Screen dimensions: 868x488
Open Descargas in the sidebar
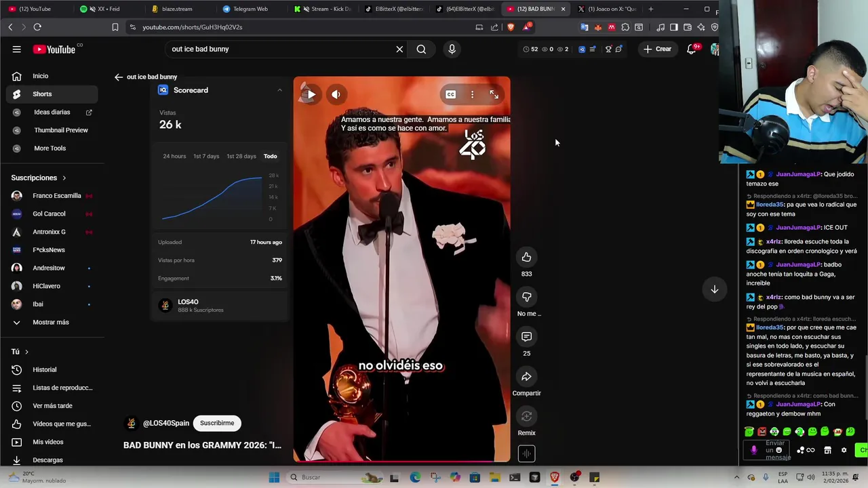(x=53, y=460)
